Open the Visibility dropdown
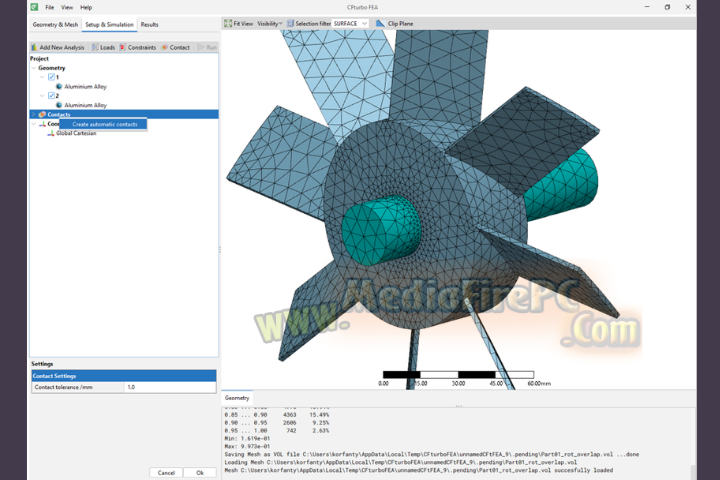Viewport: 720px width, 480px height. (270, 23)
